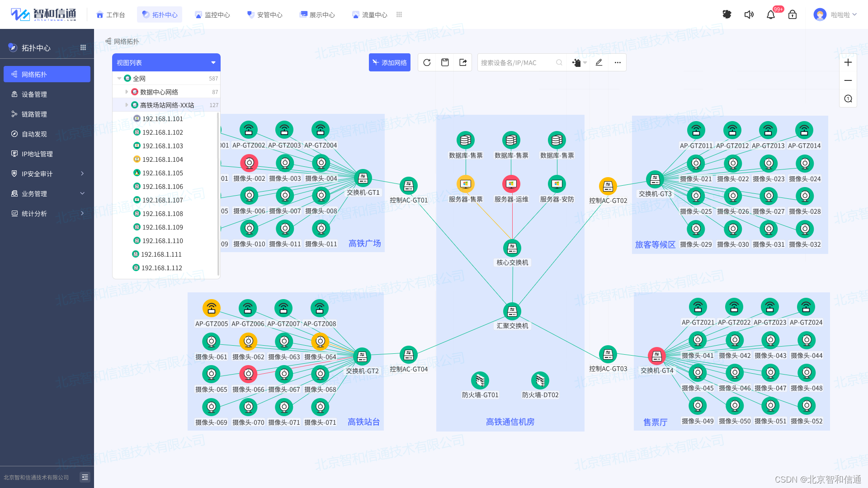The image size is (868, 488).
Task: Click the export/share icon in toolbar
Action: (x=463, y=62)
